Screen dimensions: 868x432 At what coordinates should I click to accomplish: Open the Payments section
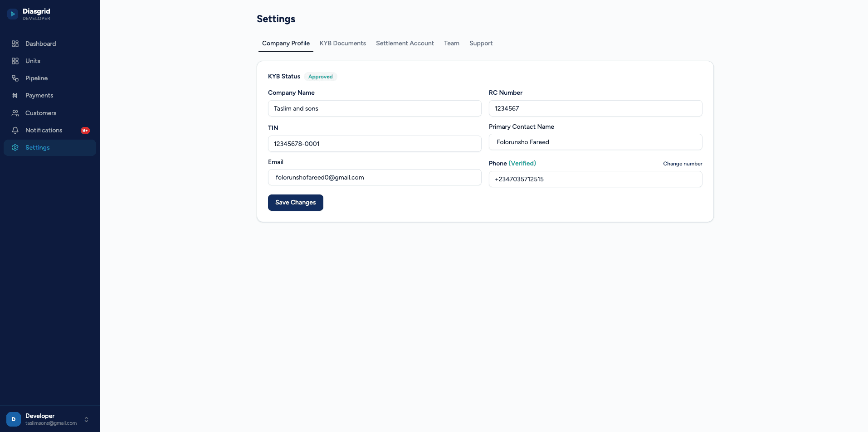point(50,96)
